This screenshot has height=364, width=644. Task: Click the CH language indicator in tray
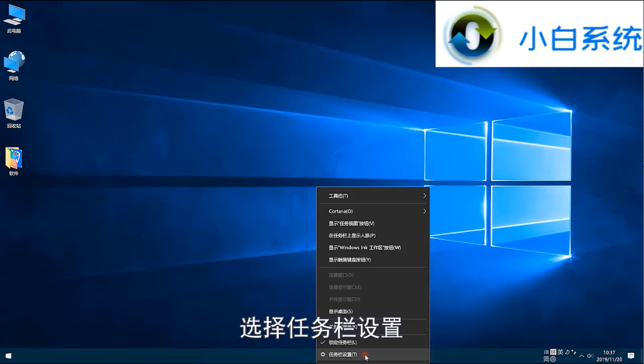(x=546, y=352)
